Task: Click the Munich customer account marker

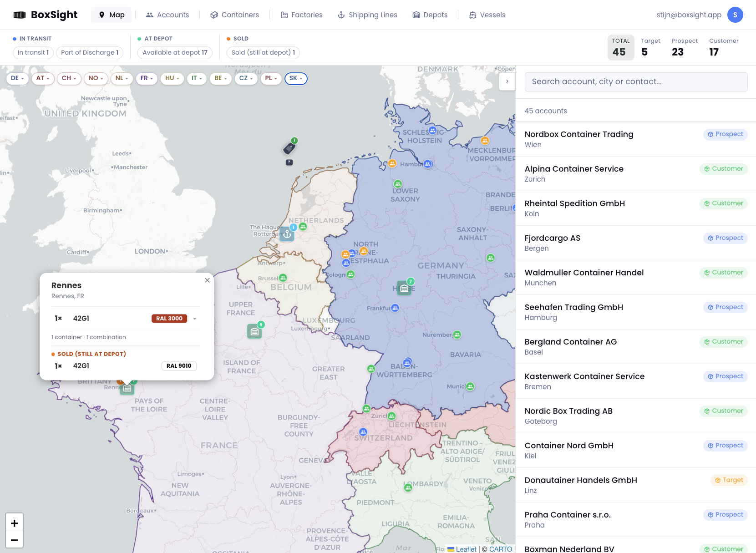Action: click(x=470, y=386)
